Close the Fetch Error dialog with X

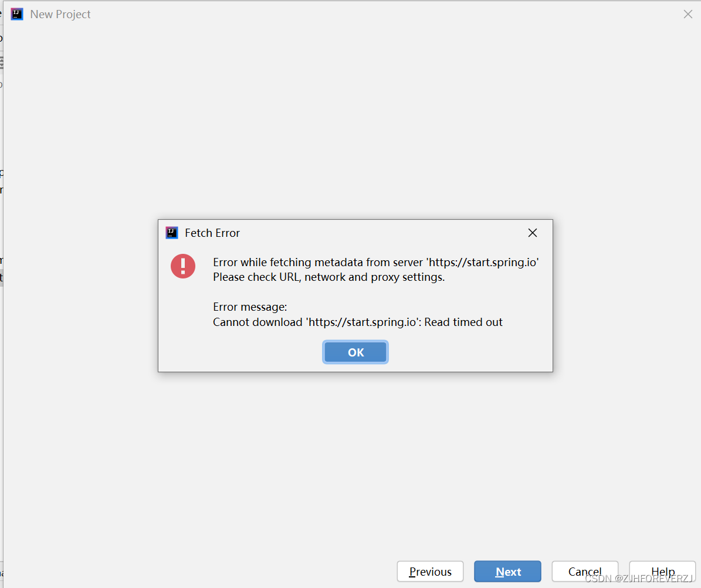point(533,233)
